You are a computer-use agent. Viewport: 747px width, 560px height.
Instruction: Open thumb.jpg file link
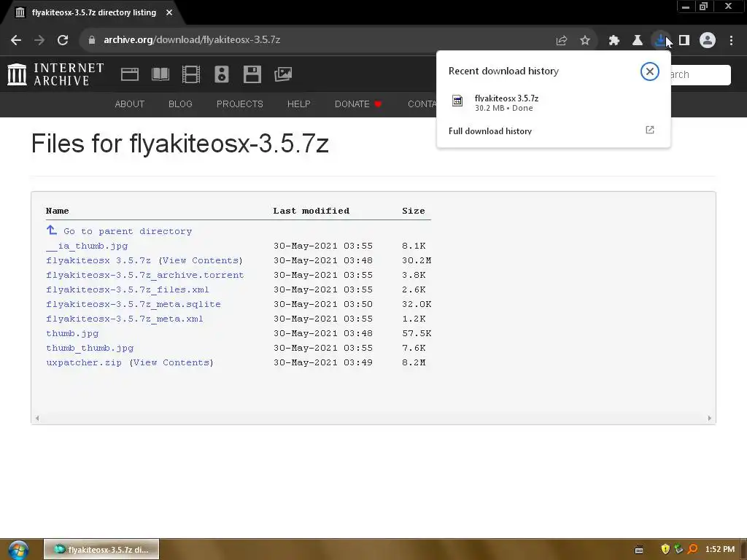[72, 333]
